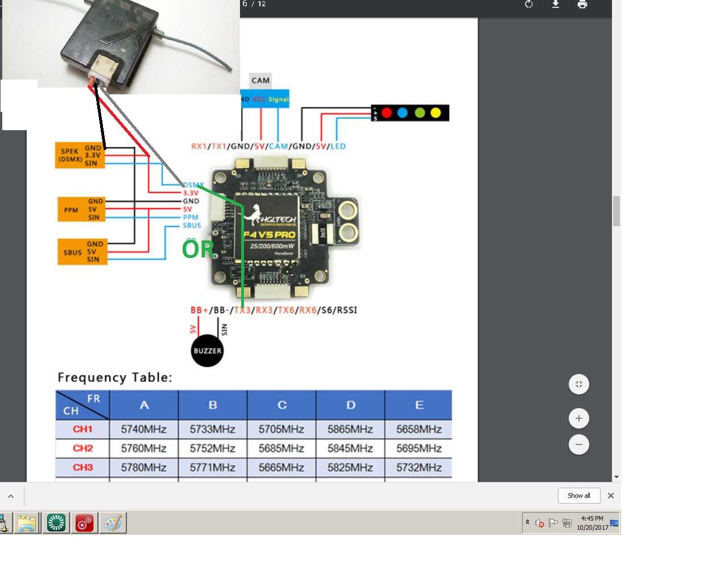Click the PPM orange label box
This screenshot has width=728, height=582.
[x=81, y=209]
